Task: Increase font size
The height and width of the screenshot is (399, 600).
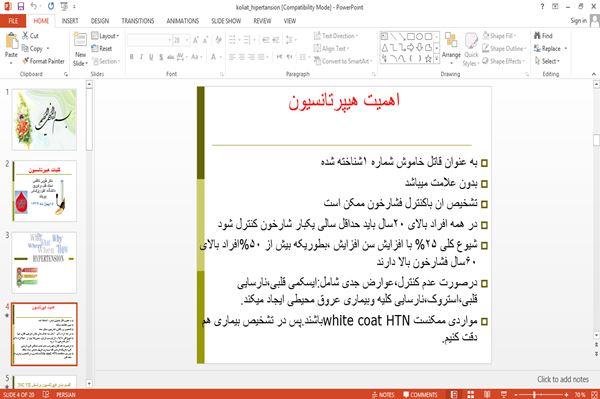Action: [x=196, y=40]
